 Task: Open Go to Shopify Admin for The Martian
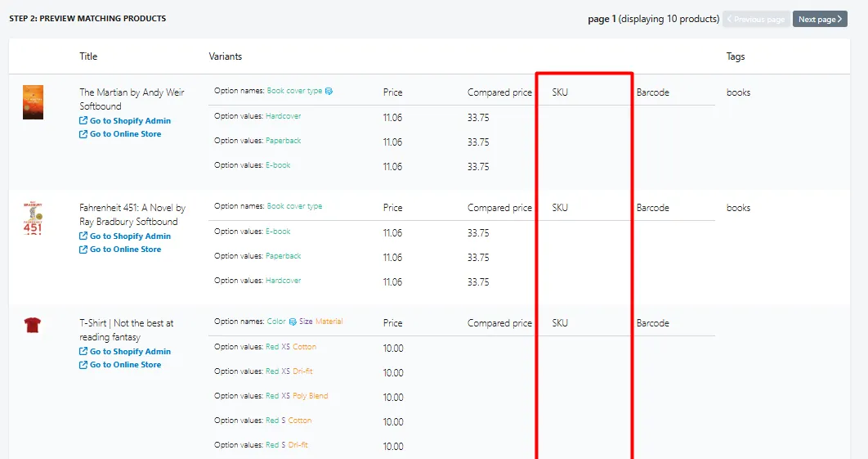[x=130, y=120]
